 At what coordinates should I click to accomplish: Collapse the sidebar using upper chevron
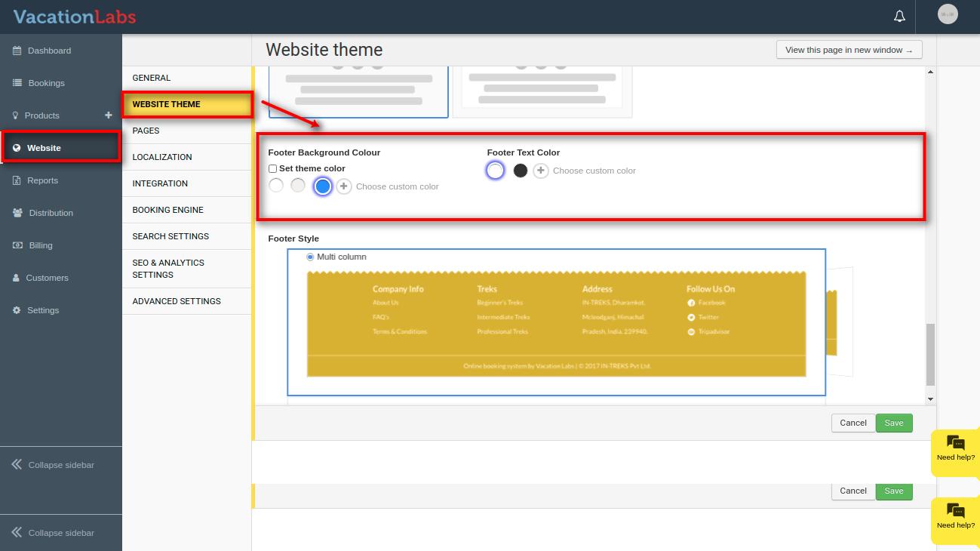coord(17,465)
